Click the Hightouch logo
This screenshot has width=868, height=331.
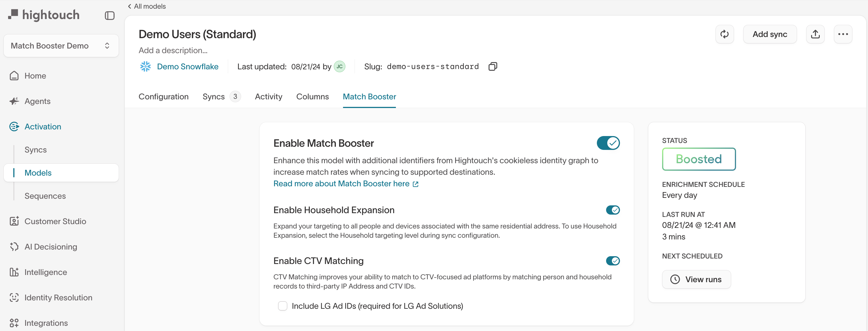(x=44, y=15)
